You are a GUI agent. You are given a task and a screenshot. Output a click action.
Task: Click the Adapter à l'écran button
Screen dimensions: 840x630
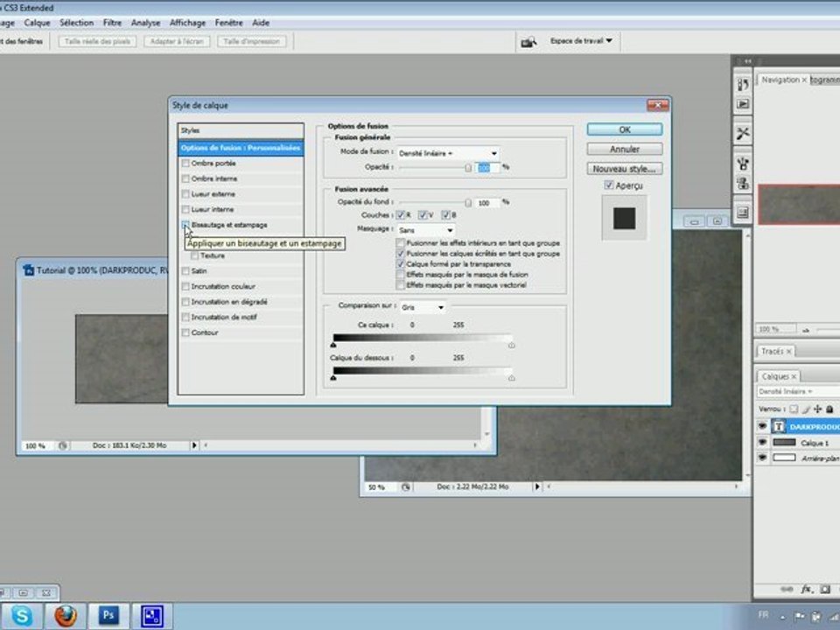pyautogui.click(x=177, y=41)
